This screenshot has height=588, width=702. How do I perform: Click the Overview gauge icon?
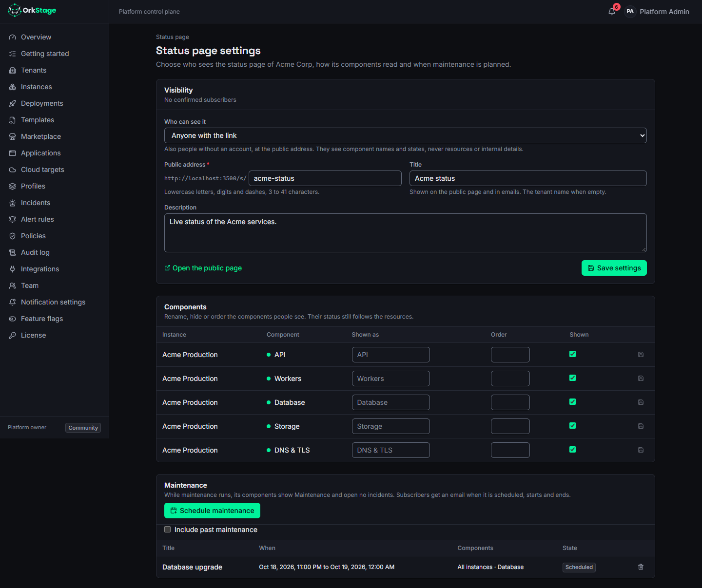13,38
